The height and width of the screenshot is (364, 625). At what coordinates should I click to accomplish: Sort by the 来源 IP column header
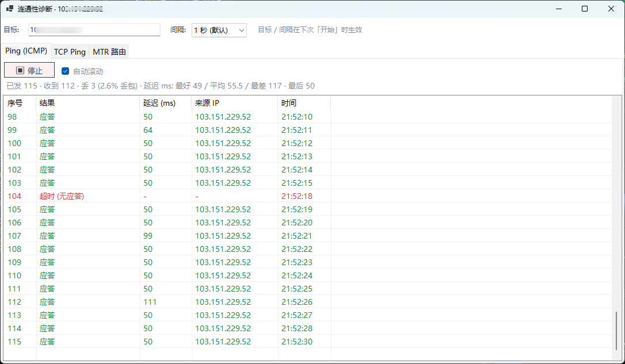tap(234, 103)
